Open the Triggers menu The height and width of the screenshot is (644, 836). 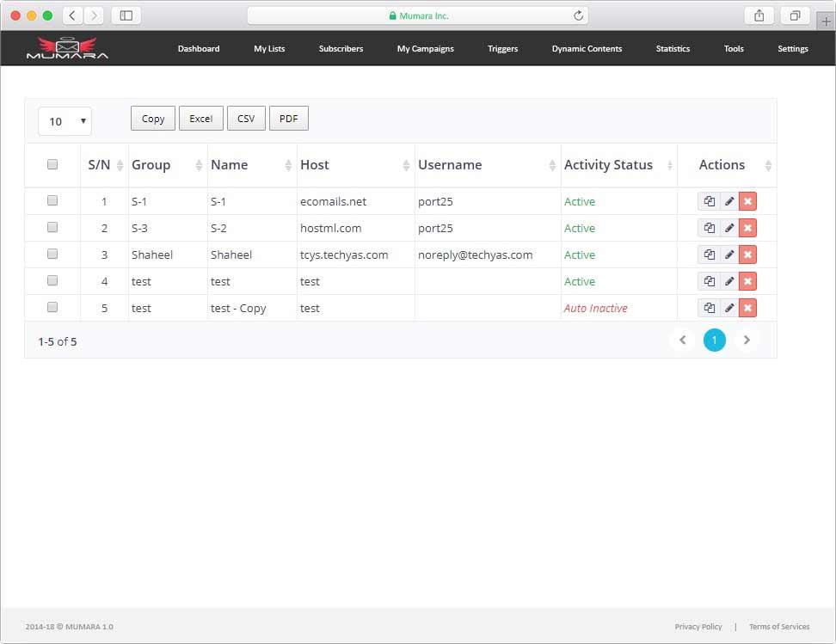[503, 49]
